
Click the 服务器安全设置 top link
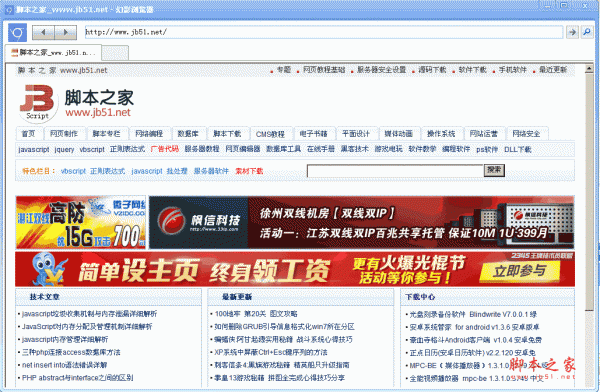click(x=382, y=70)
